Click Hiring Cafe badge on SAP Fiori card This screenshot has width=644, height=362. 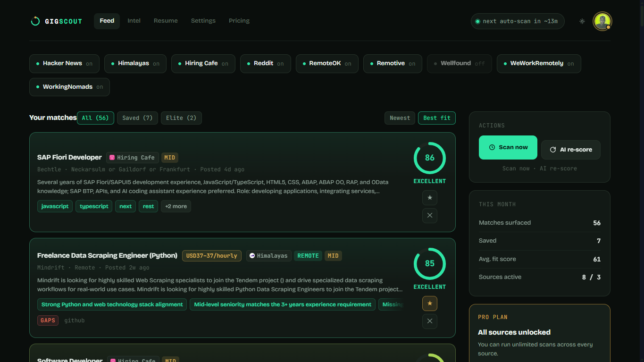tap(133, 158)
